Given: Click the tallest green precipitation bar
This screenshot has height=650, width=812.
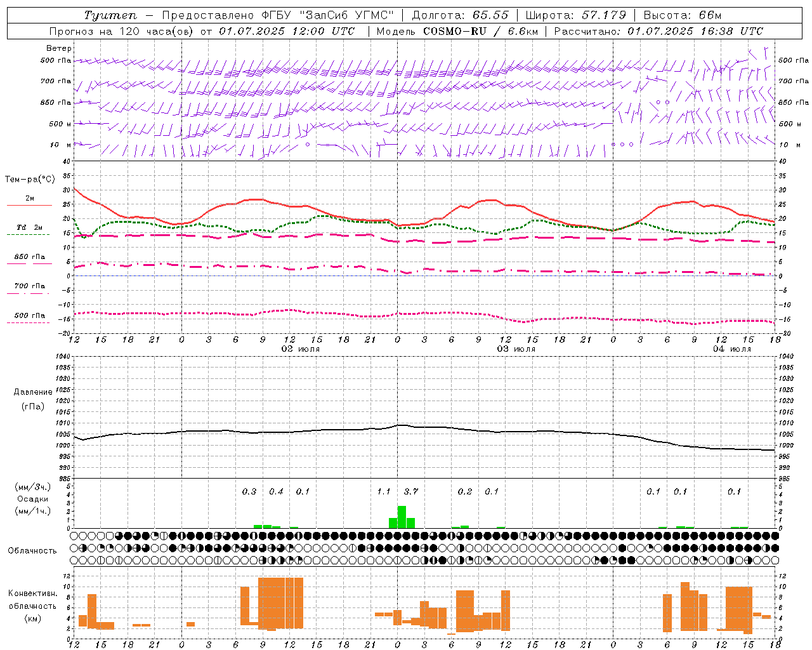Looking at the screenshot, I should point(402,517).
